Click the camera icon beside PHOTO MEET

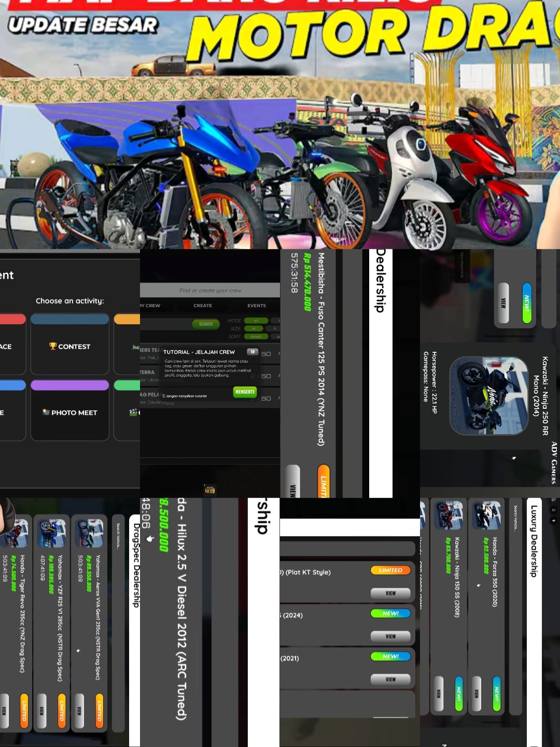click(x=46, y=412)
